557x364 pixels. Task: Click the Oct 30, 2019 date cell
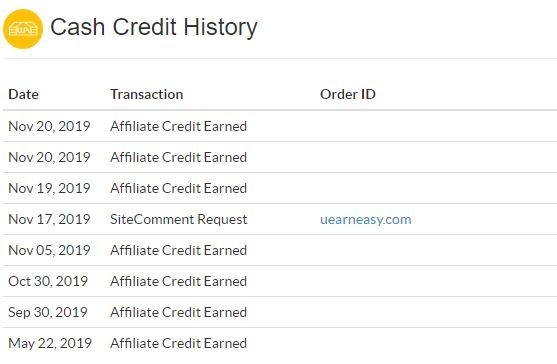coord(48,281)
